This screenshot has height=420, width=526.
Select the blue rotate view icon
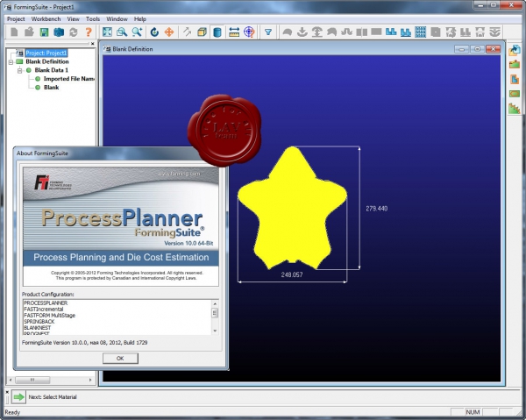pyautogui.click(x=154, y=32)
